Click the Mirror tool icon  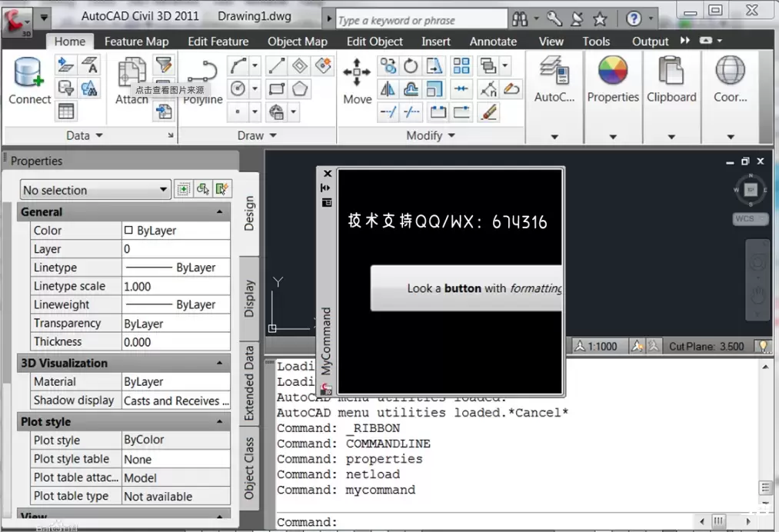(388, 89)
